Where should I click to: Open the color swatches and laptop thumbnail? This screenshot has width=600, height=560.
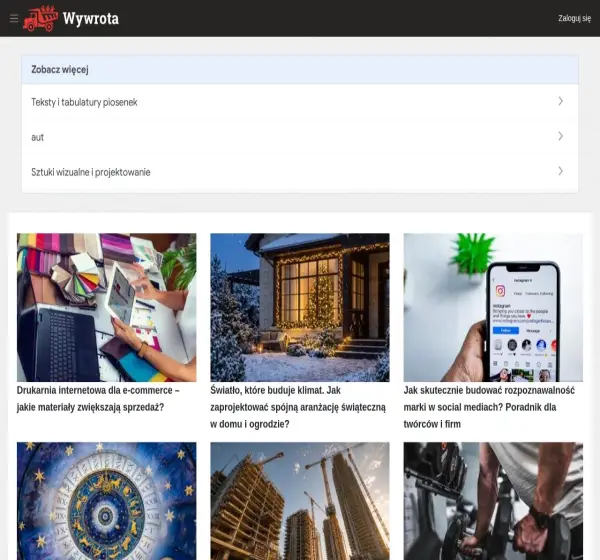[x=106, y=307]
